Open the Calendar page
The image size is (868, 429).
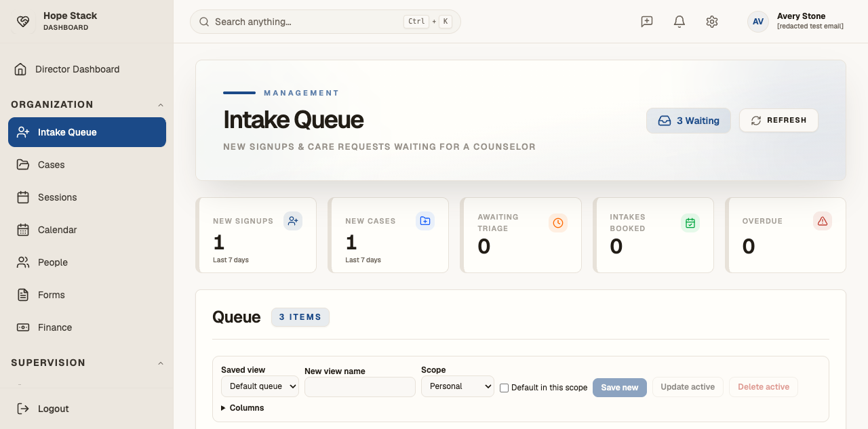pyautogui.click(x=87, y=230)
